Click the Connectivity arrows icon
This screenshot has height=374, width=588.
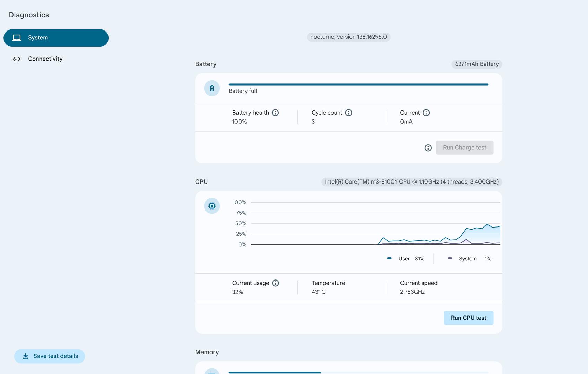click(17, 59)
